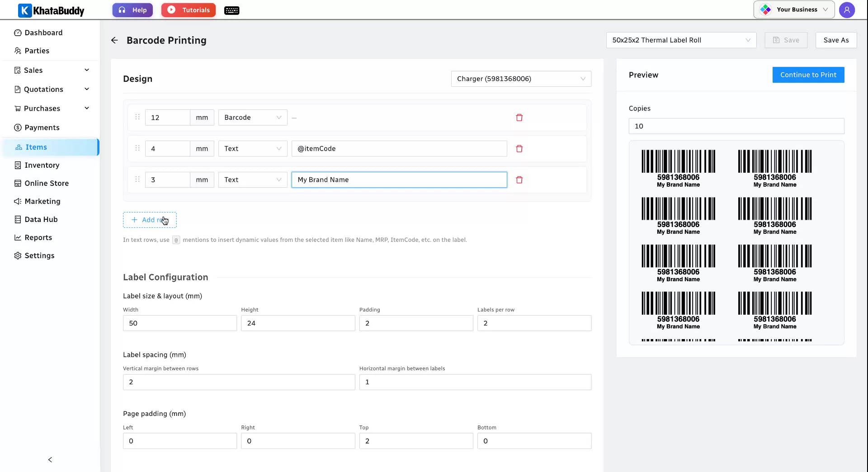This screenshot has height=472, width=868.
Task: Click the Reports chart icon
Action: 18,238
